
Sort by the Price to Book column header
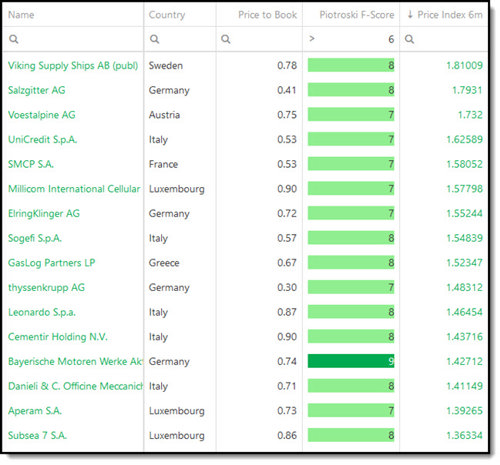pos(267,15)
